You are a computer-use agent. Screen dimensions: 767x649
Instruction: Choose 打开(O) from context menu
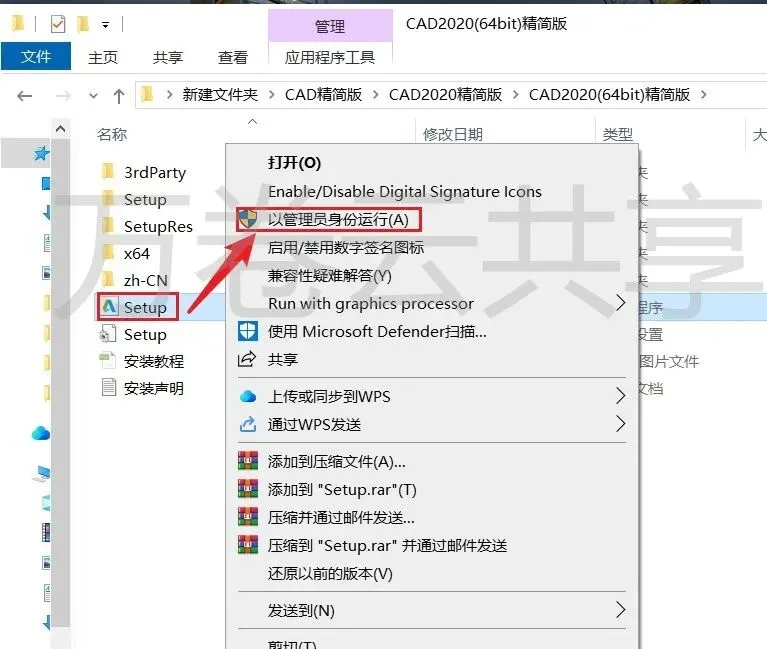[294, 162]
